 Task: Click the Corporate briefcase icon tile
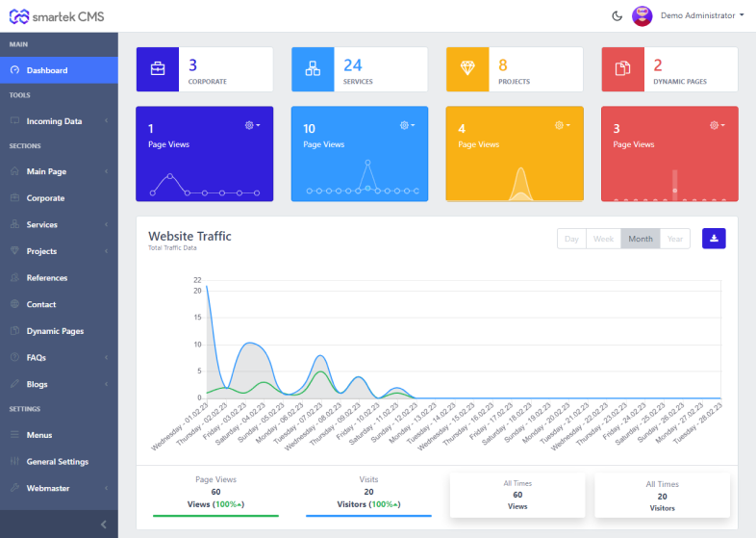(157, 69)
